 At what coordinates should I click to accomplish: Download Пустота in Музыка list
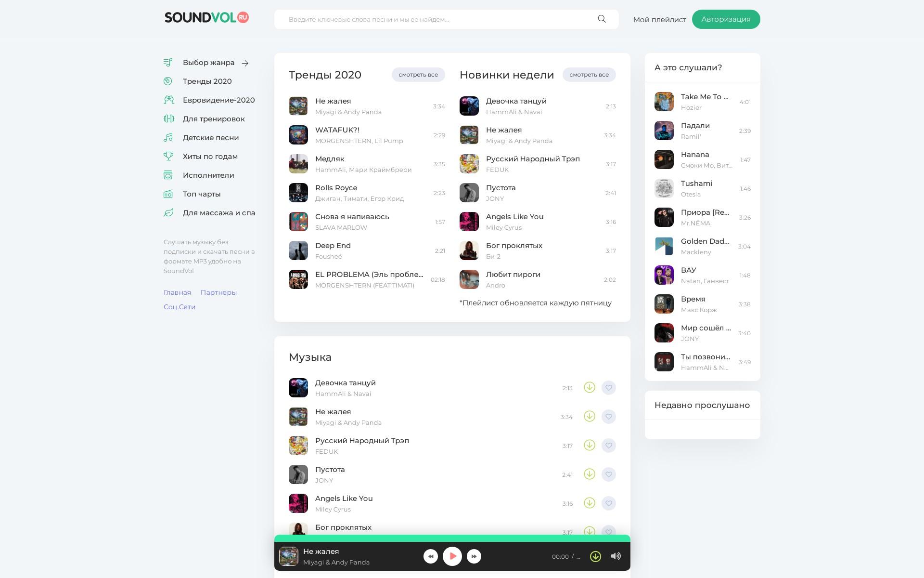pyautogui.click(x=590, y=474)
